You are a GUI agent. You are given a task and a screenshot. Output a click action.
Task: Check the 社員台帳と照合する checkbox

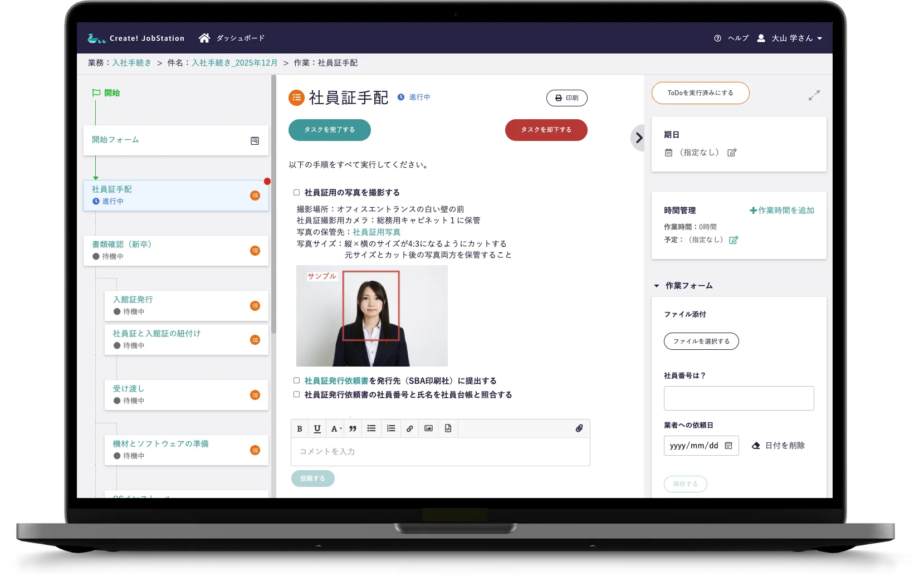click(297, 394)
